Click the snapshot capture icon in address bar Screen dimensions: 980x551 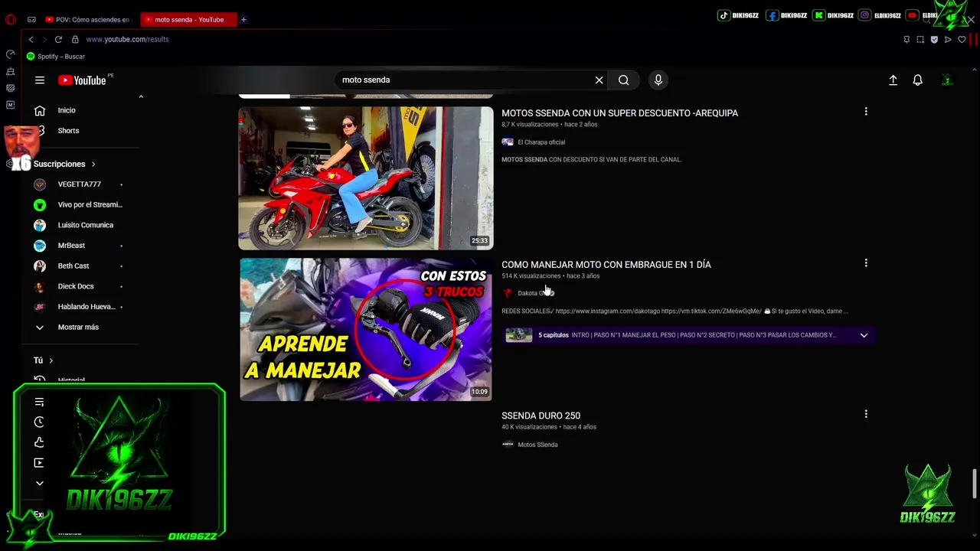coord(920,39)
